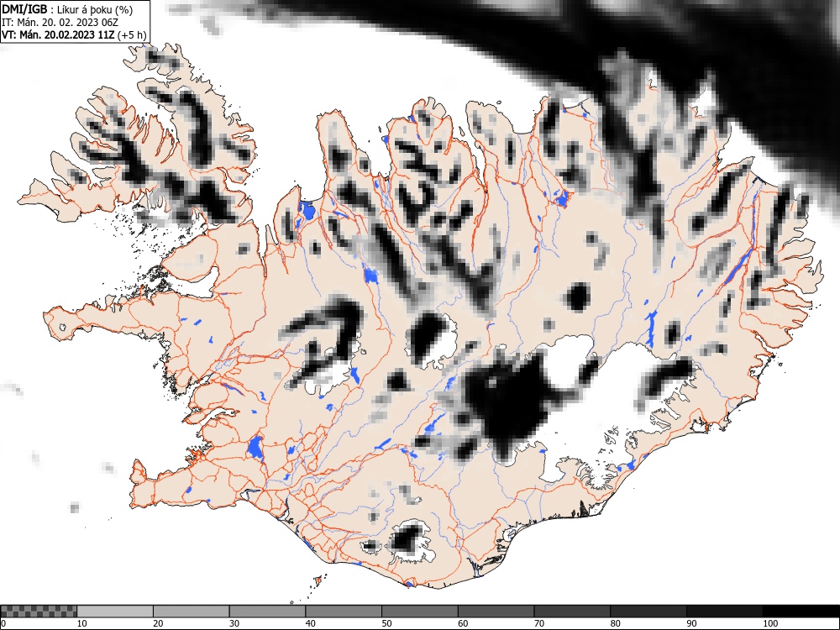Click the 80-90 percent legend swatch
Screen dimensions: 840x630
648,612
